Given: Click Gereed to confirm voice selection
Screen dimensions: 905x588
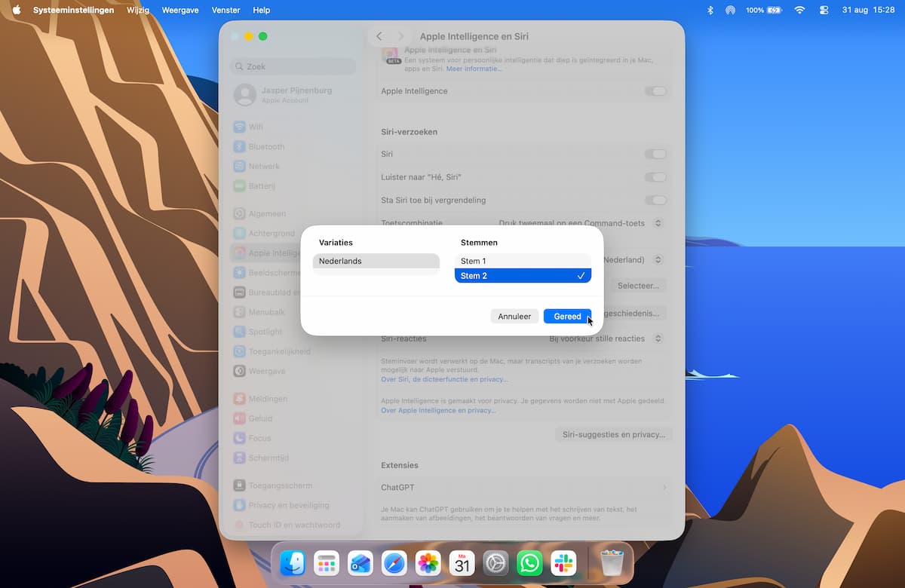Looking at the screenshot, I should click(x=567, y=317).
